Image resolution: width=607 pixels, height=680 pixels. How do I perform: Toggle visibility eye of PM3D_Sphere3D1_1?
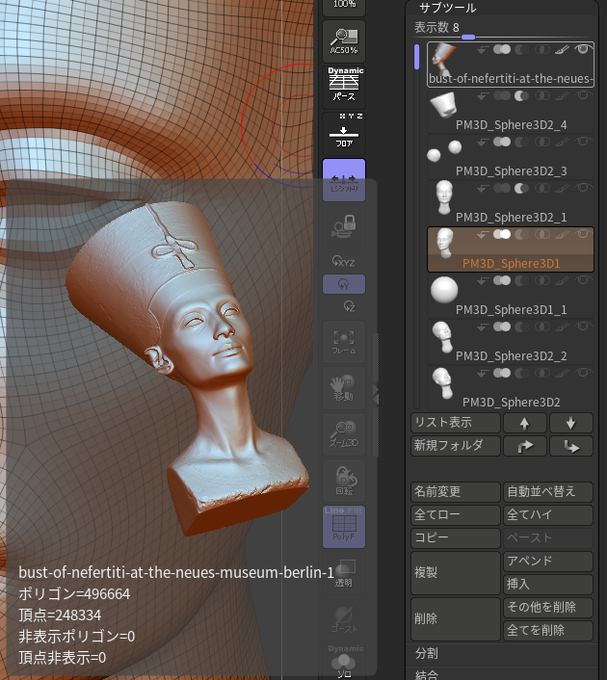pos(584,280)
